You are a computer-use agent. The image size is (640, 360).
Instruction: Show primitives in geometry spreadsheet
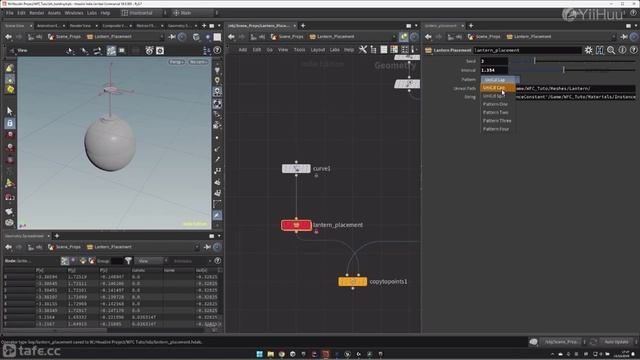point(83,261)
